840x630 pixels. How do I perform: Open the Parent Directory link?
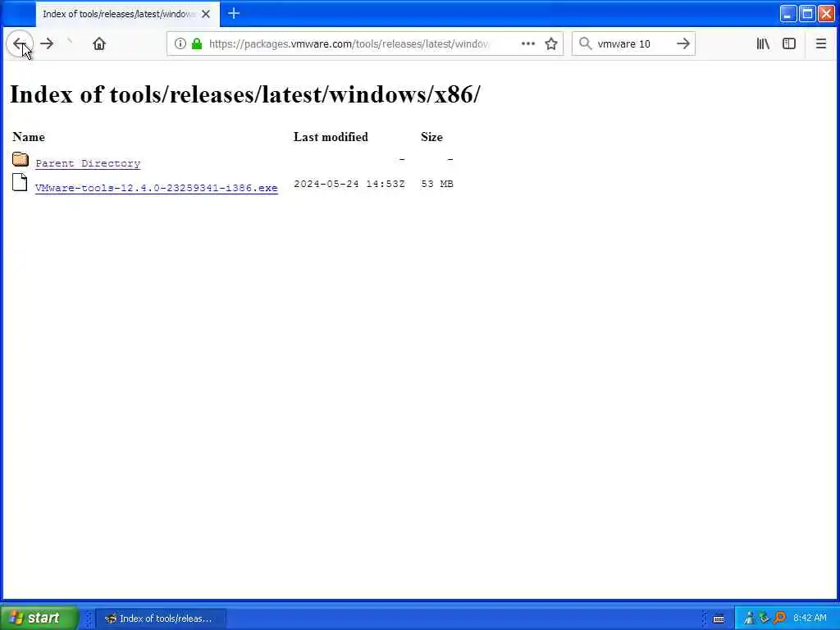pyautogui.click(x=88, y=163)
